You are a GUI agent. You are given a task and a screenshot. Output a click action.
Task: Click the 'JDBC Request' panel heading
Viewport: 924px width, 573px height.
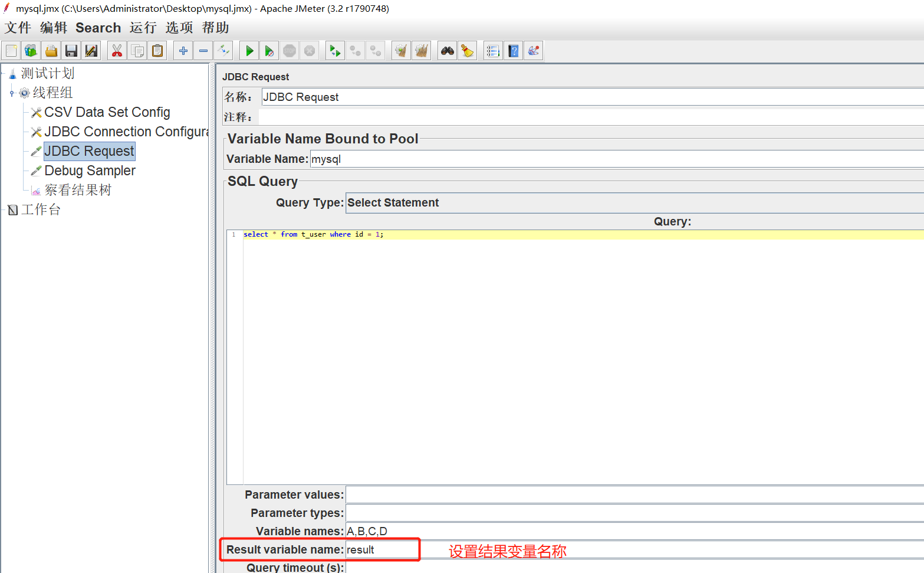[x=255, y=77]
